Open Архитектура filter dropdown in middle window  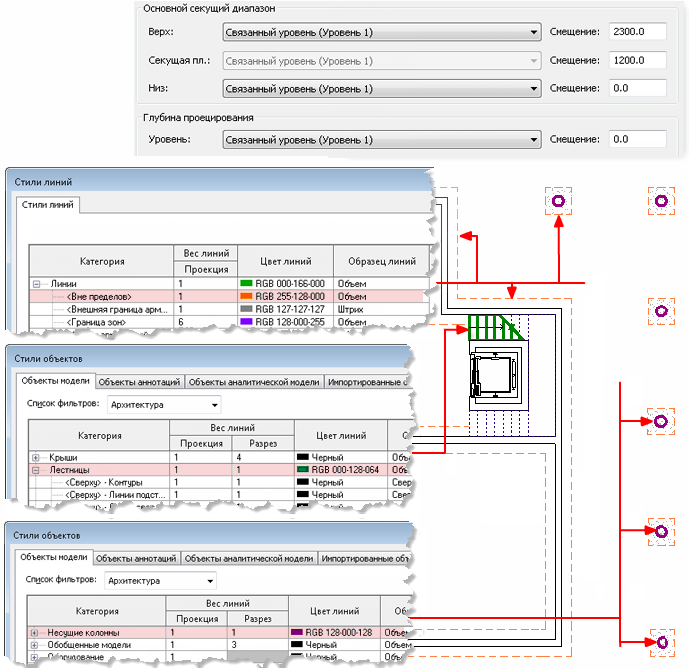[x=164, y=404]
